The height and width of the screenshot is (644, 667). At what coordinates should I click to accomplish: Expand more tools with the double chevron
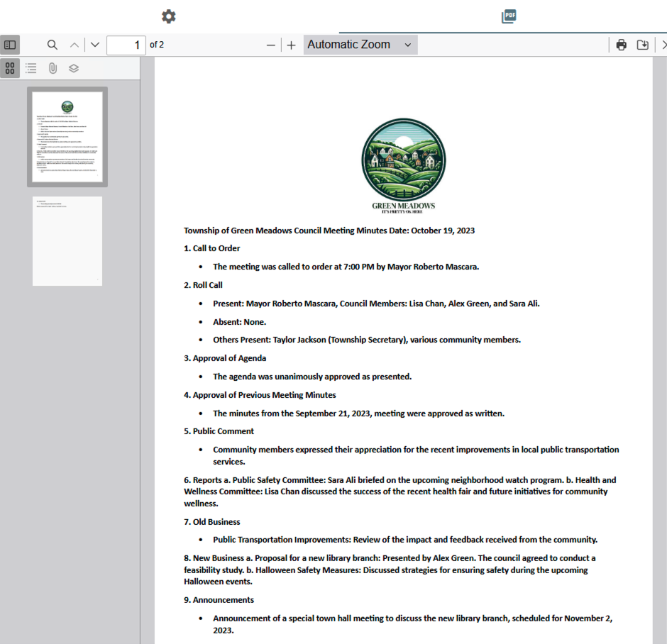point(663,45)
